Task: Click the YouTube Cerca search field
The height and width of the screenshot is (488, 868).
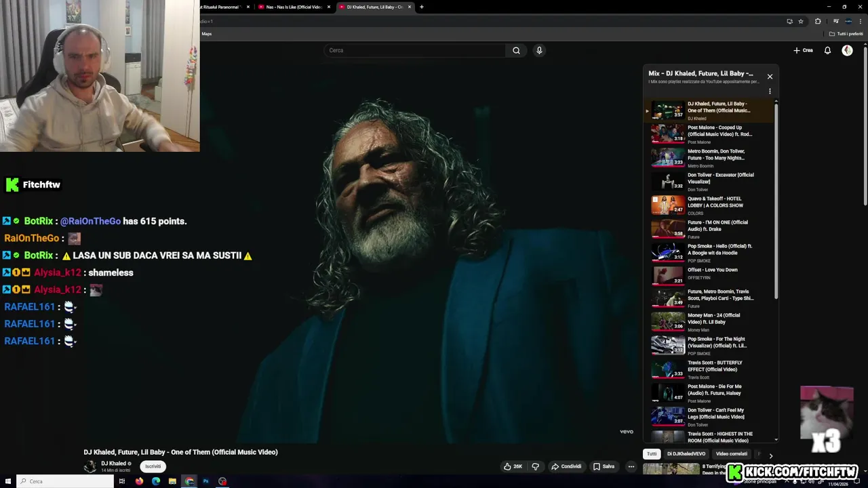Action: 415,50
